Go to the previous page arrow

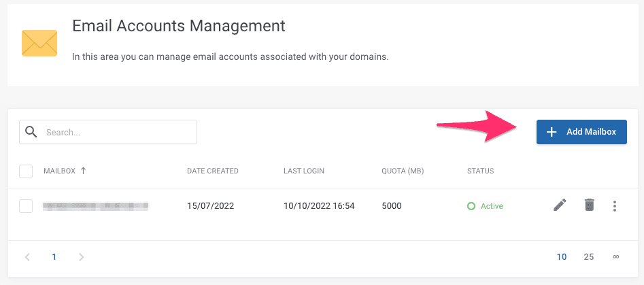pyautogui.click(x=28, y=257)
